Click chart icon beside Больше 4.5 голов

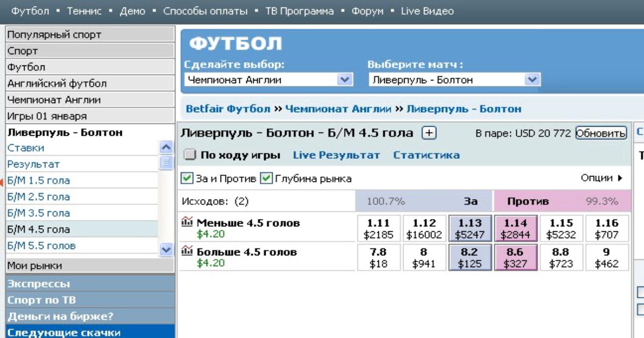(x=187, y=252)
